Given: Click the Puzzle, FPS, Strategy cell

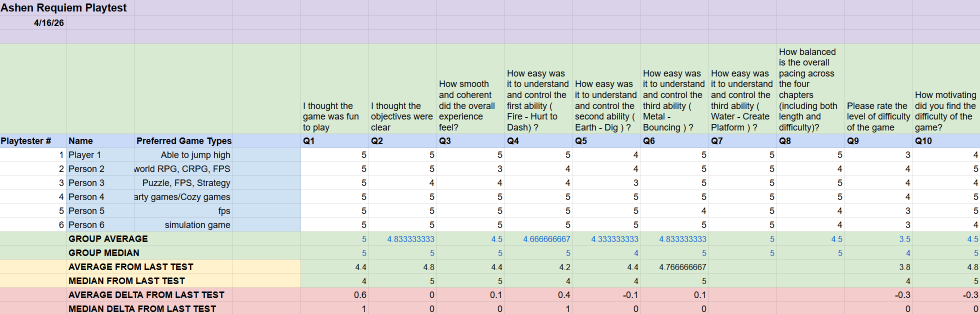Looking at the screenshot, I should tap(183, 183).
